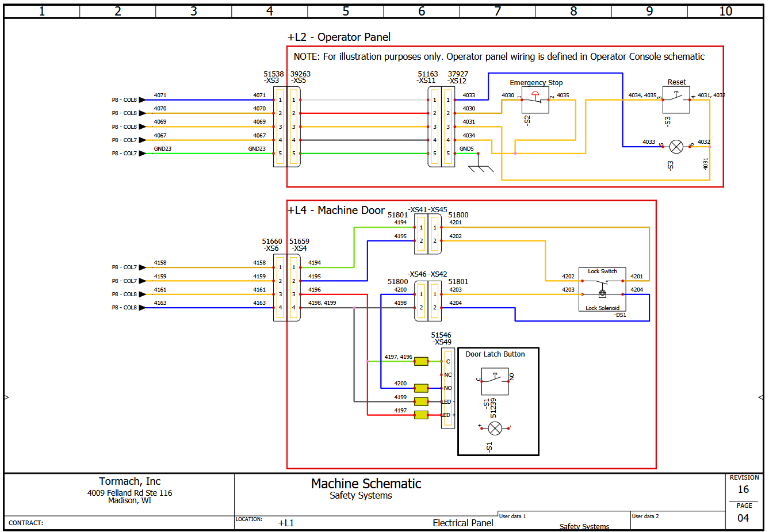Click the left border arrow marker
769x532 pixels.
tap(6, 397)
